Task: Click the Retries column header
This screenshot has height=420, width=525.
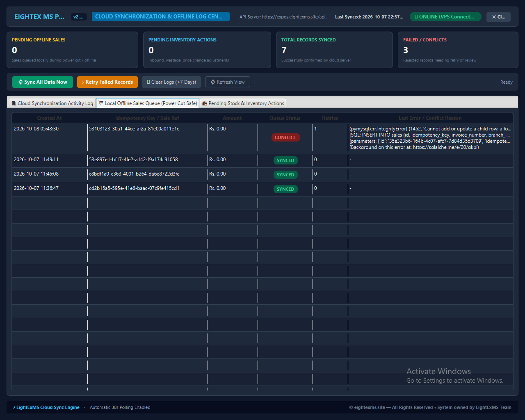Action: 330,118
